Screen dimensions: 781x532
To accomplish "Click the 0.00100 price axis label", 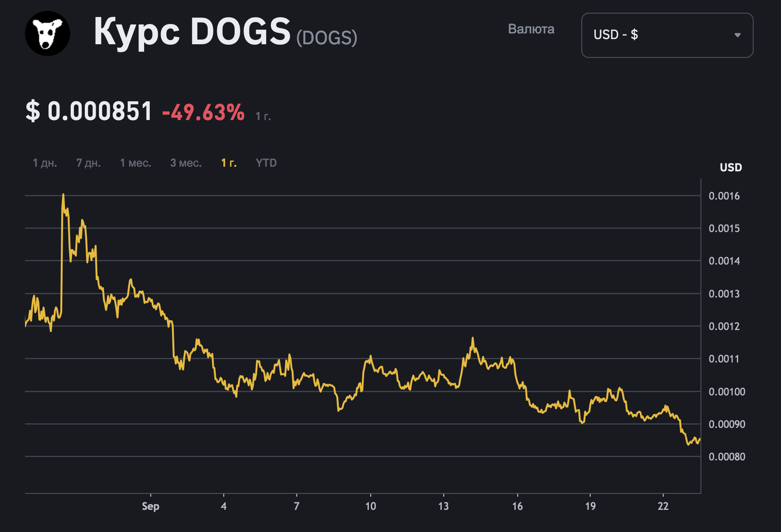I will [x=727, y=392].
